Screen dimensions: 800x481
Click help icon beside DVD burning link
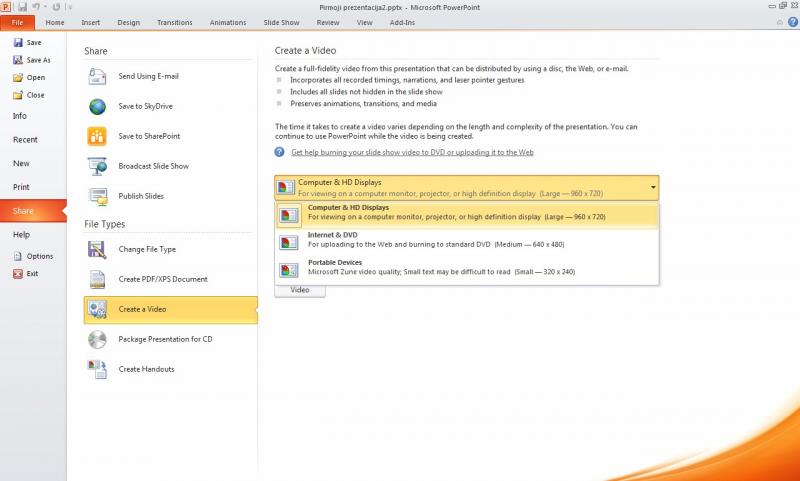pos(279,152)
